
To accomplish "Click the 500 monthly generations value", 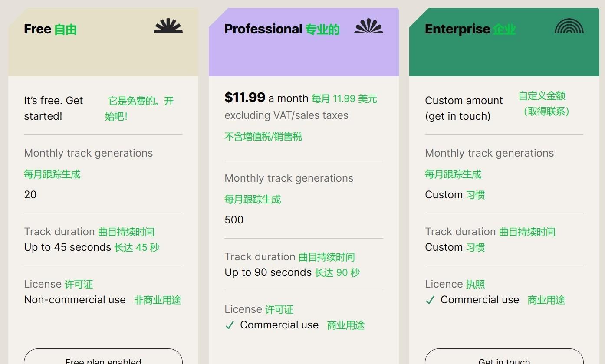I will tap(234, 220).
